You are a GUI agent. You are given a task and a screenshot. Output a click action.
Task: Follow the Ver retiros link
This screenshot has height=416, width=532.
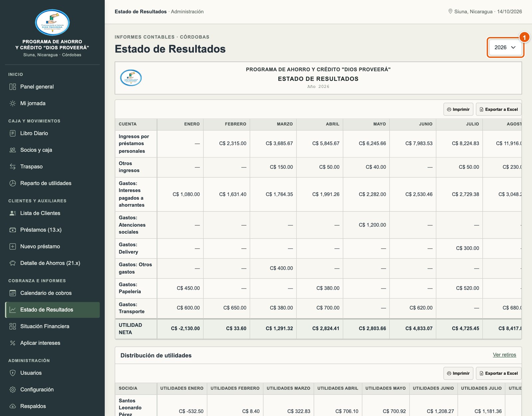pyautogui.click(x=504, y=355)
